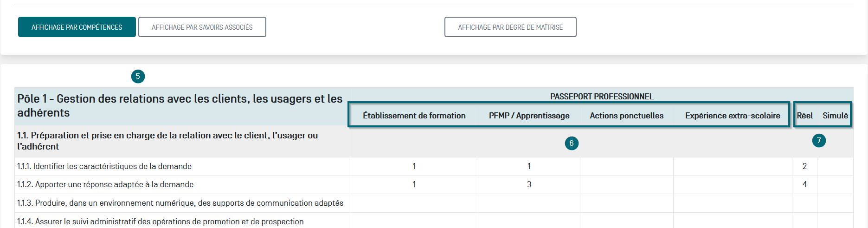The image size is (868, 228).
Task: Click the numbered badge 6 marker
Action: [x=572, y=143]
